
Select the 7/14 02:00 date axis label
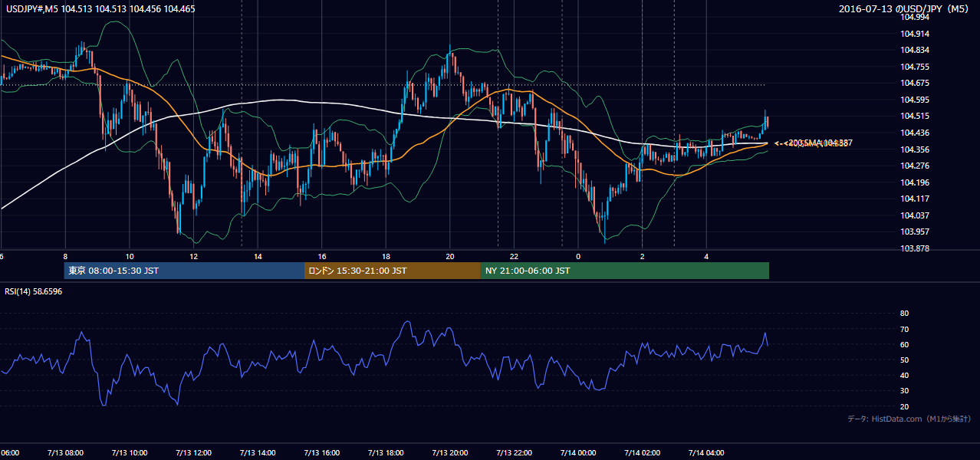pyautogui.click(x=642, y=453)
